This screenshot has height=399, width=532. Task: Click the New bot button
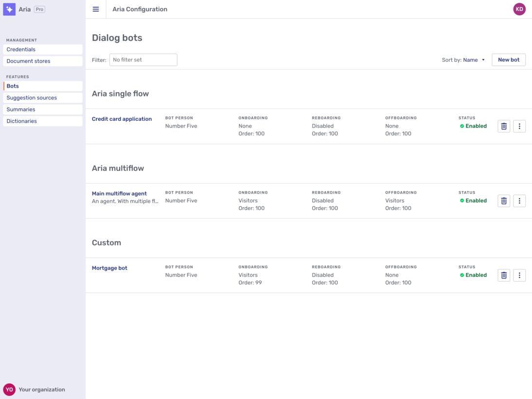click(x=508, y=59)
